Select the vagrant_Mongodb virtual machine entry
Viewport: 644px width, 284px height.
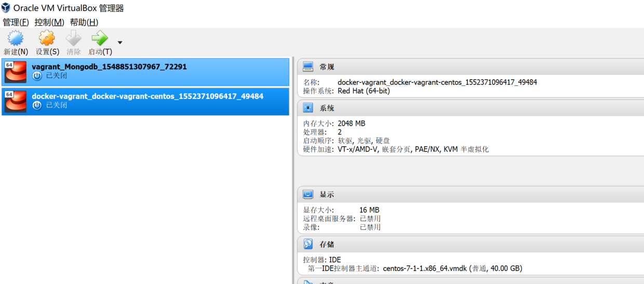tap(145, 72)
